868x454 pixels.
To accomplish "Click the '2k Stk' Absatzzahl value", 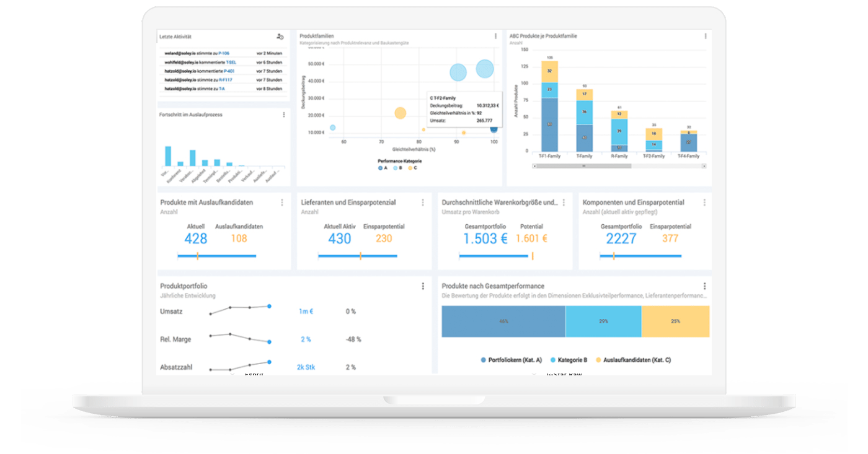I will click(306, 367).
